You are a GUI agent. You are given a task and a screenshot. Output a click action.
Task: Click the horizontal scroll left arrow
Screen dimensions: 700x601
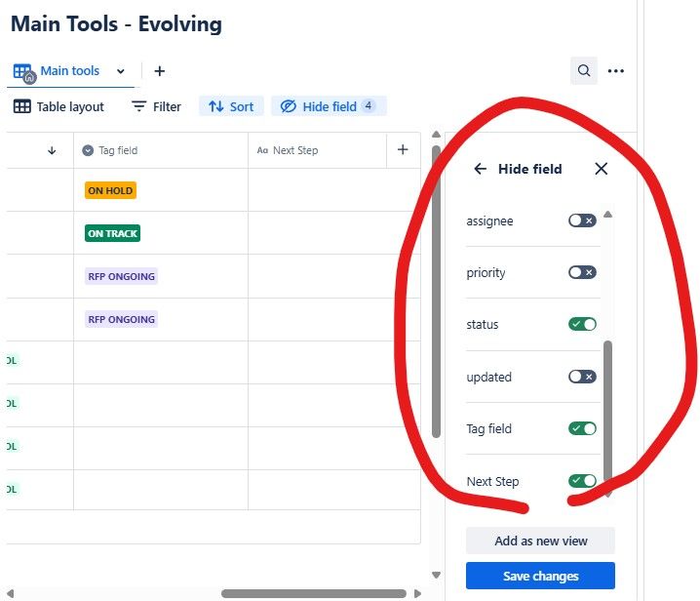pyautogui.click(x=11, y=594)
